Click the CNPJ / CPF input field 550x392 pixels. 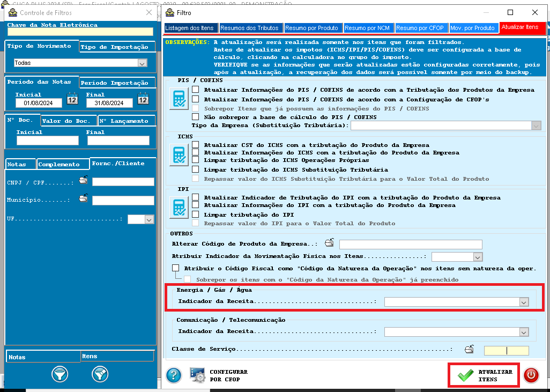pos(123,181)
